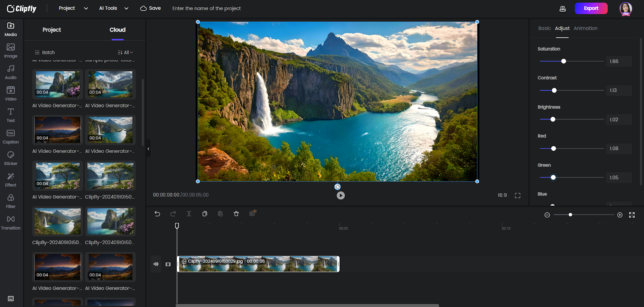This screenshot has width=644, height=307.
Task: Open the Sticker panel in the sidebar
Action: click(x=11, y=158)
